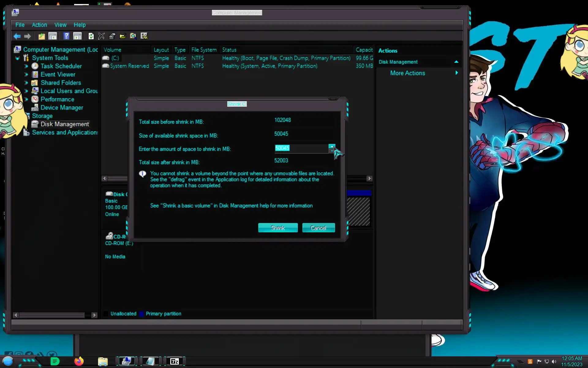Collapse the System Tools tree node
The height and width of the screenshot is (368, 588).
click(17, 58)
